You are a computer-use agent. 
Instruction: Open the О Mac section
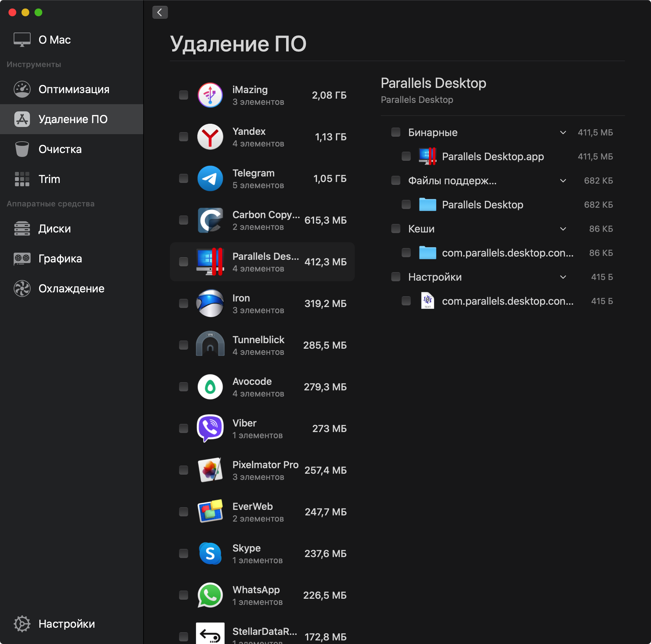coord(71,40)
